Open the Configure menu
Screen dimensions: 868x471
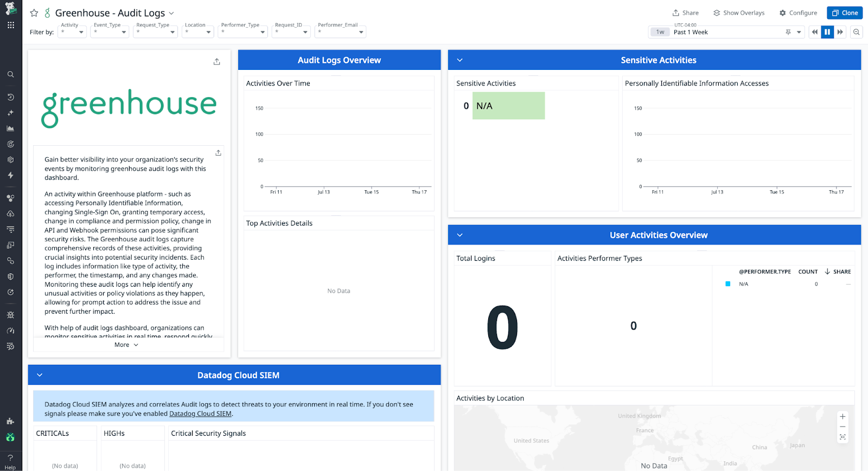coord(798,13)
